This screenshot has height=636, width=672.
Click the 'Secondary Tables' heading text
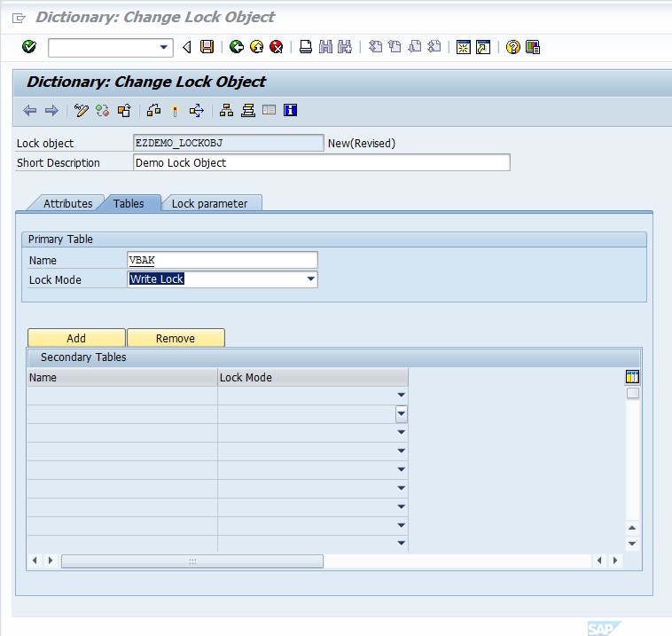pos(83,357)
